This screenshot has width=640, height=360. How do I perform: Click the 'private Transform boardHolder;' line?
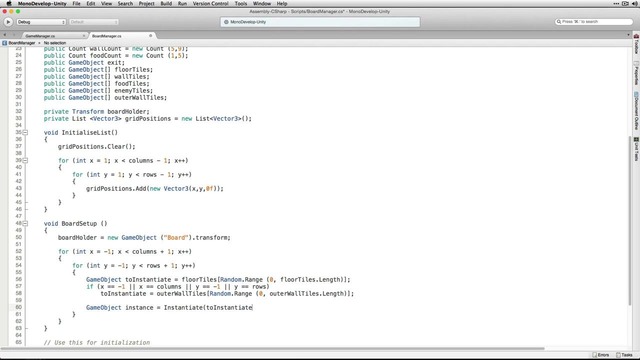point(97,111)
